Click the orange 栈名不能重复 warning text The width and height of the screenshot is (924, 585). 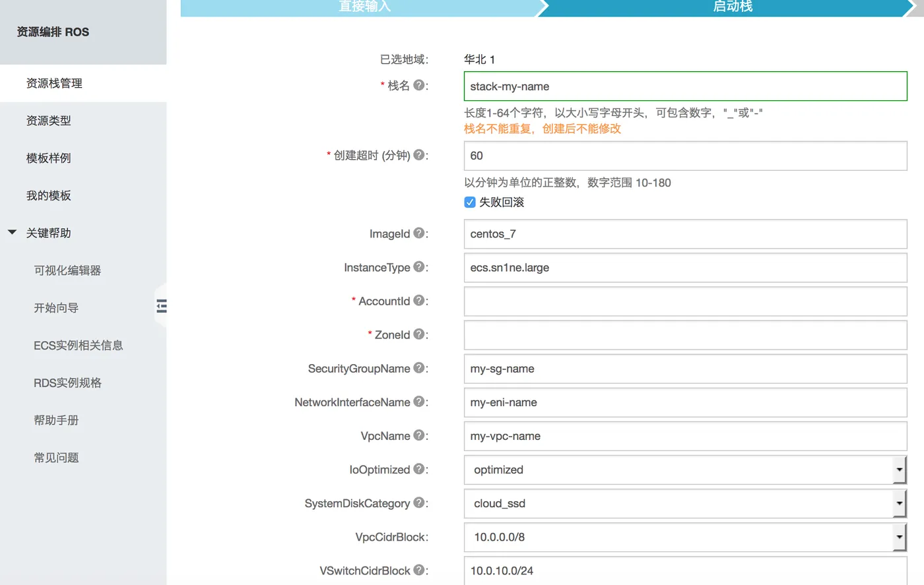point(543,129)
